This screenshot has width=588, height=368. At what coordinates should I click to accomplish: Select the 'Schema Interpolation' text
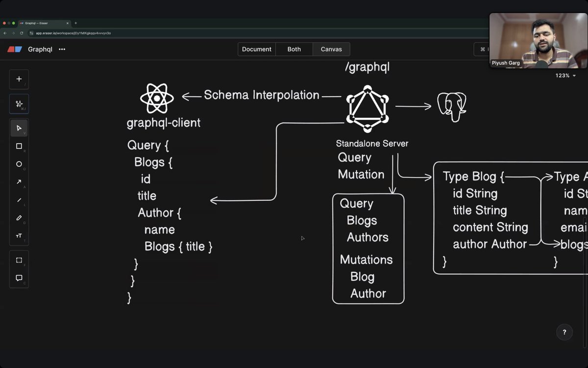[262, 95]
